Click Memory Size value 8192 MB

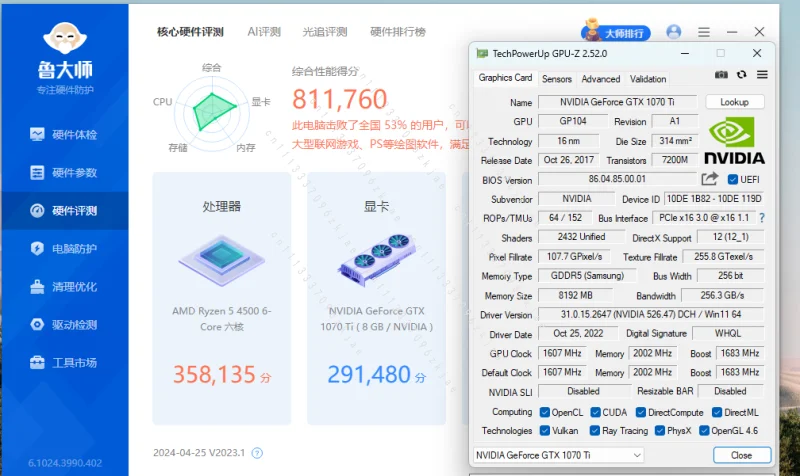pyautogui.click(x=576, y=295)
